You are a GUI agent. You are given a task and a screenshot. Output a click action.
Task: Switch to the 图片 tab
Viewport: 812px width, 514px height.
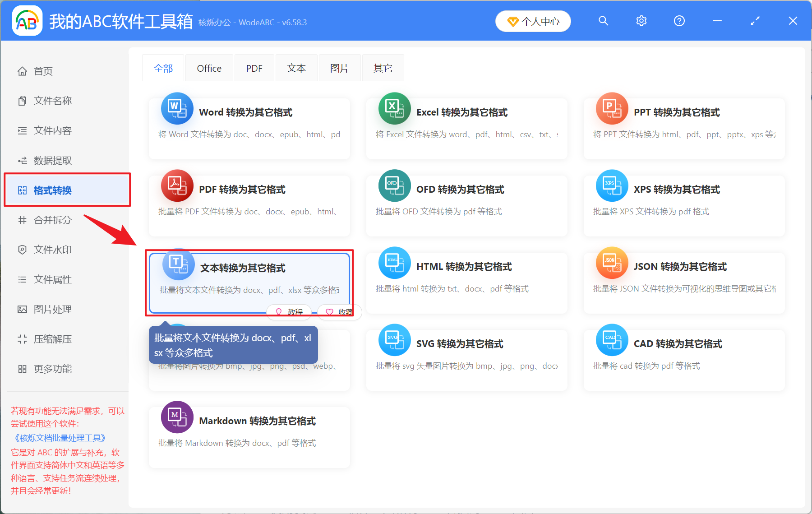339,68
